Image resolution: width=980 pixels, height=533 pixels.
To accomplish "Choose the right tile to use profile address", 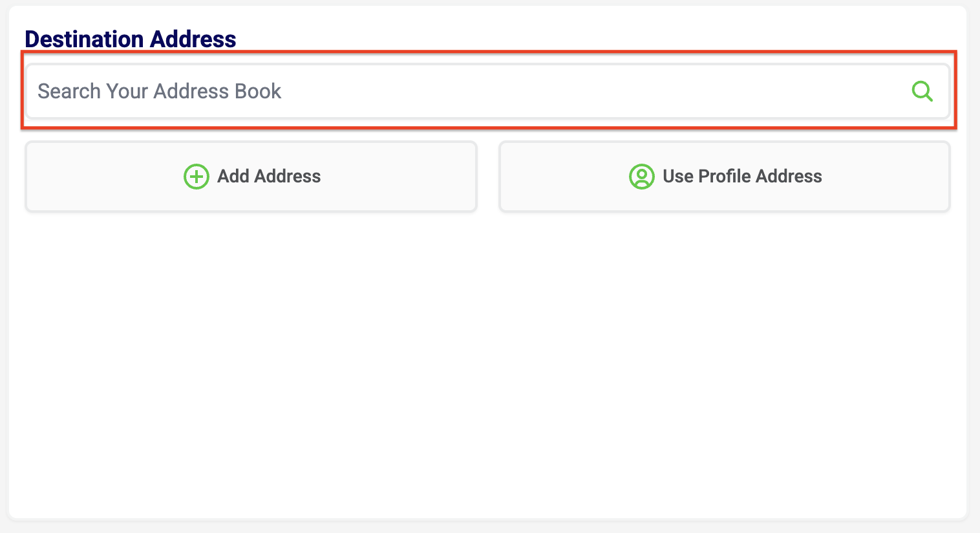I will click(x=723, y=176).
